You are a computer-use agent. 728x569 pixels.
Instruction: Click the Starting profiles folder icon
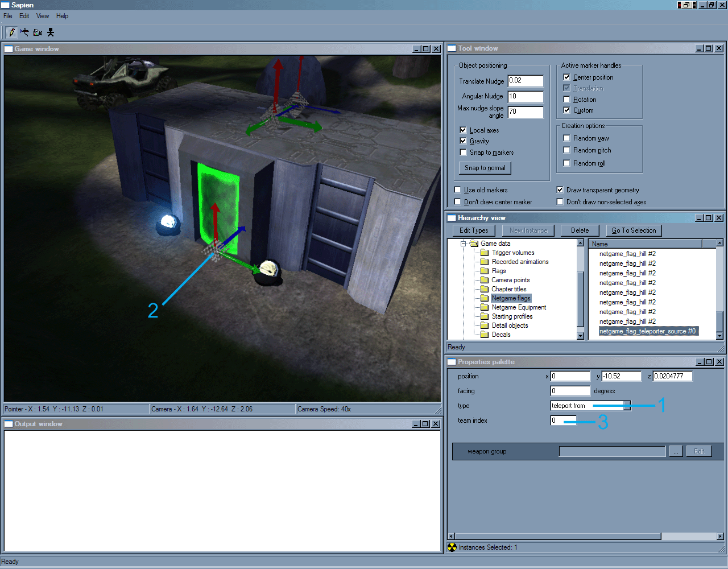pos(485,316)
